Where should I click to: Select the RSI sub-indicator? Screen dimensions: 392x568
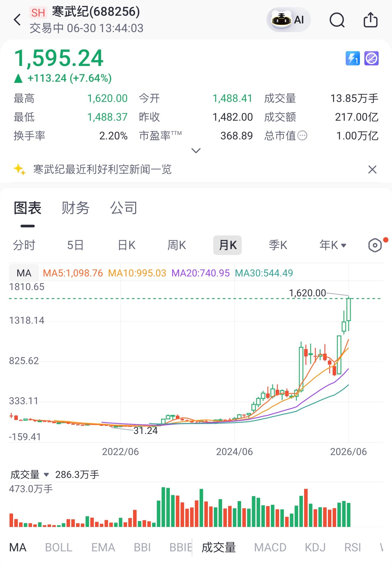[x=353, y=547]
